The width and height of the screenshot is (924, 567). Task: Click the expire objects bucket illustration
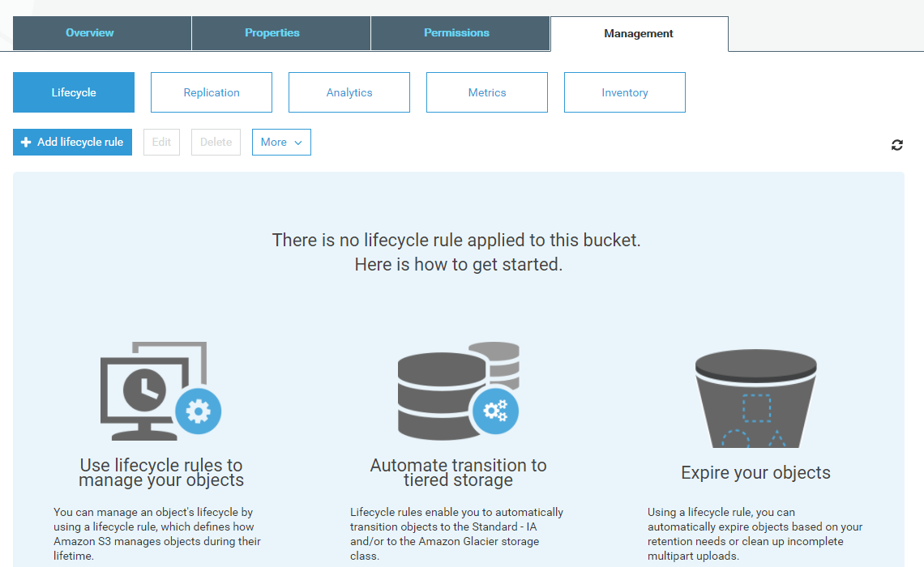click(x=755, y=399)
